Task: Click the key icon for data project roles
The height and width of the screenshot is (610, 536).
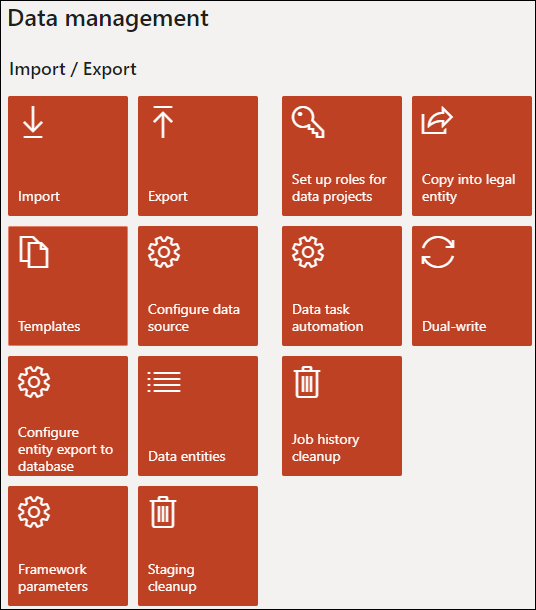Action: coord(308,122)
